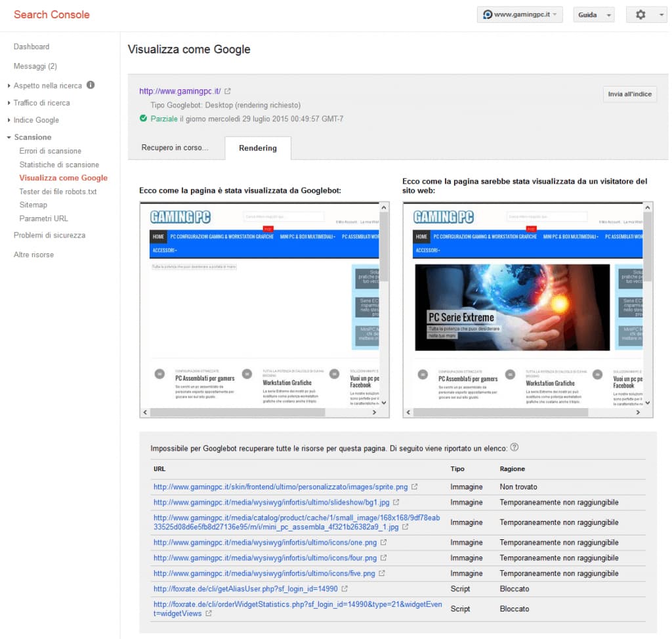Open Tester dei file robots.txt
This screenshot has width=672, height=639.
58,192
